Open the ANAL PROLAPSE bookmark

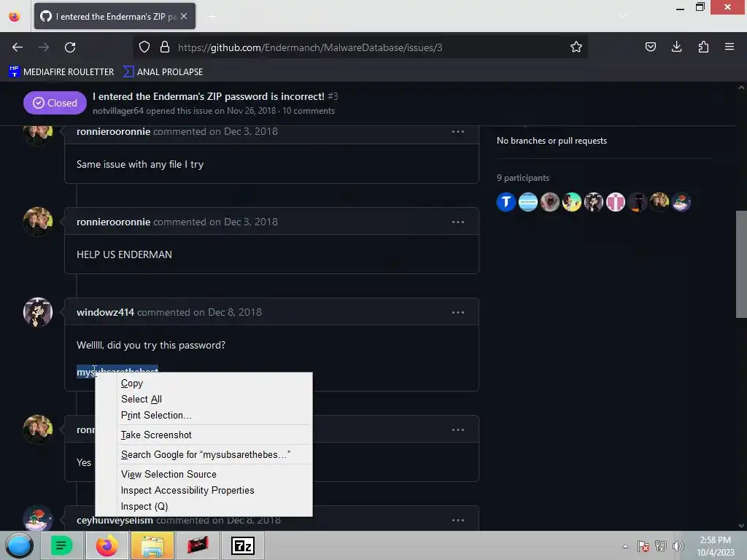[x=163, y=72]
